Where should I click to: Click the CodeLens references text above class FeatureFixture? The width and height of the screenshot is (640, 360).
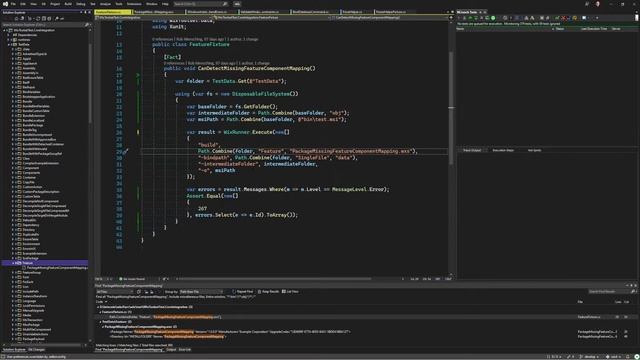pyautogui.click(x=205, y=39)
